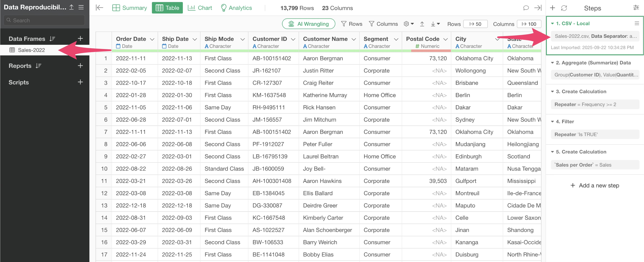
Task: Open Steps panel settings sliders icon
Action: tap(636, 8)
